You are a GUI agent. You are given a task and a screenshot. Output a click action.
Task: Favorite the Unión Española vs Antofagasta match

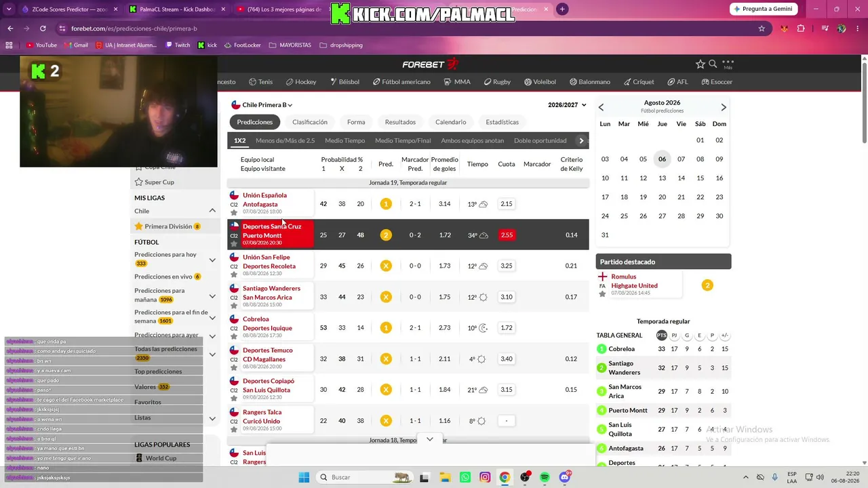coord(234,212)
